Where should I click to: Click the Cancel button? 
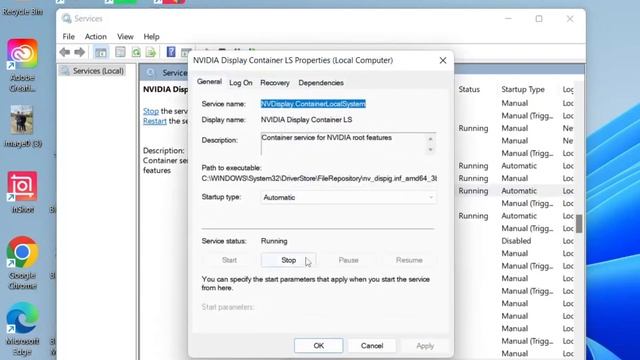coord(372,346)
